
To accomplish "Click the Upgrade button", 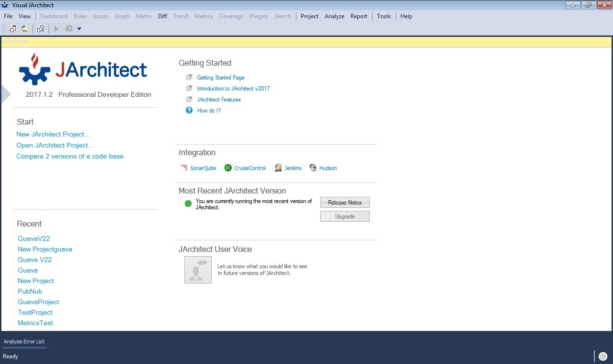I will [345, 216].
